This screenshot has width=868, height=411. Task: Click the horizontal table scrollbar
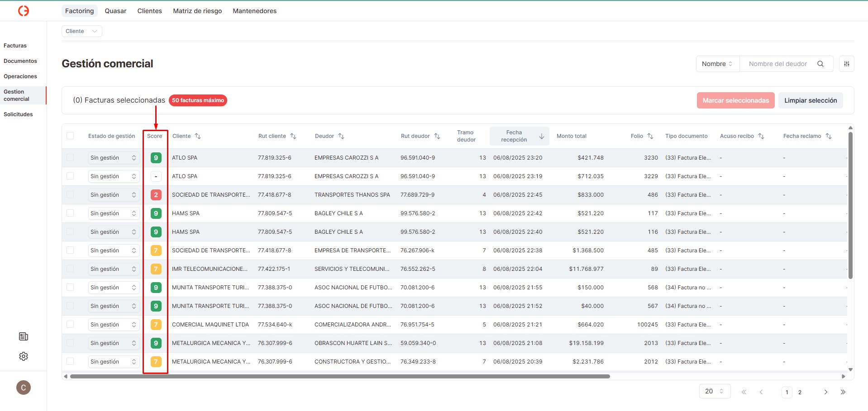coord(339,376)
